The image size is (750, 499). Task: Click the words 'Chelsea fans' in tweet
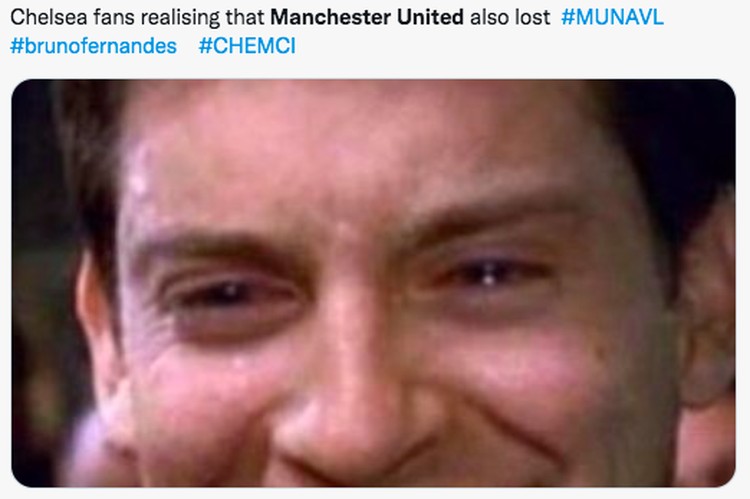pos(66,17)
